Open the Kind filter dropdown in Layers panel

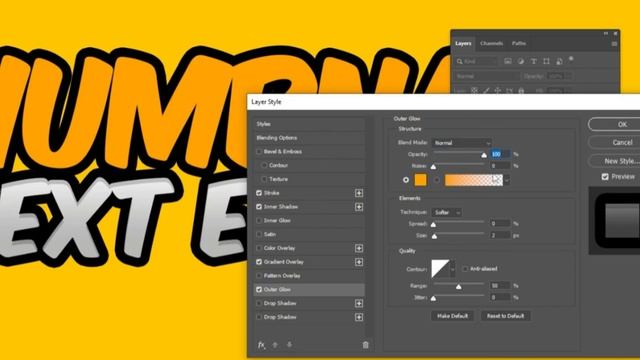(x=476, y=61)
